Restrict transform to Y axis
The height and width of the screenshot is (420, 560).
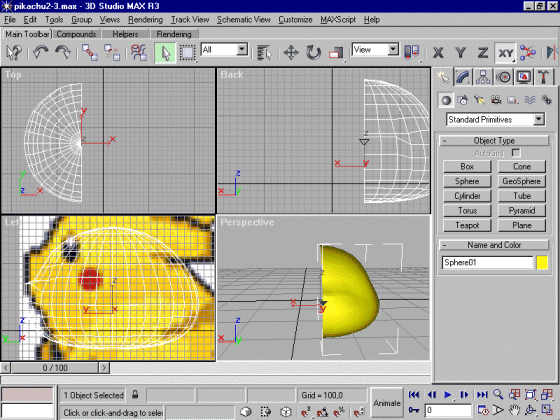pyautogui.click(x=460, y=52)
